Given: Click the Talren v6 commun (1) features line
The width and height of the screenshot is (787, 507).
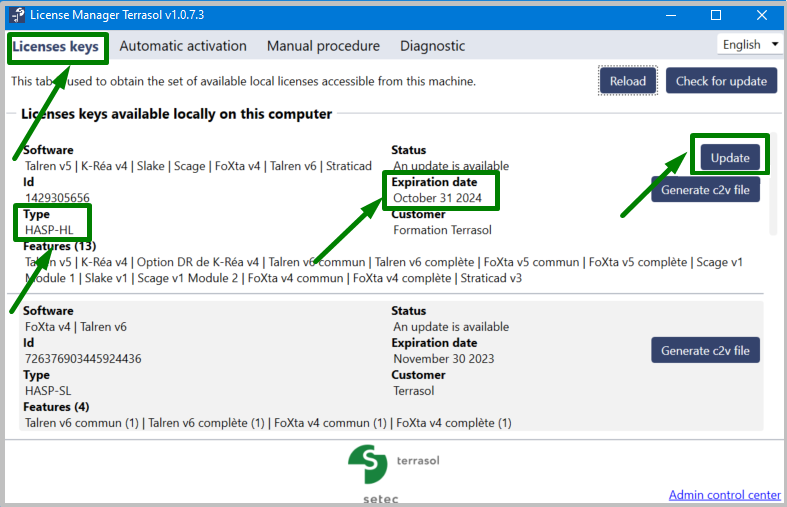Looking at the screenshot, I should pyautogui.click(x=268, y=423).
